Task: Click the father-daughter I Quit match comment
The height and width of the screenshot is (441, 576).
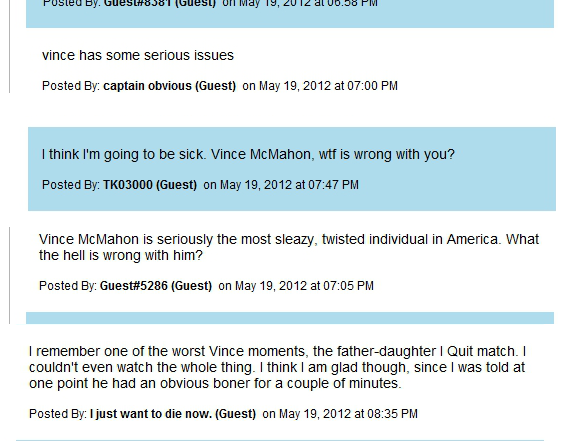Action: pyautogui.click(x=277, y=367)
